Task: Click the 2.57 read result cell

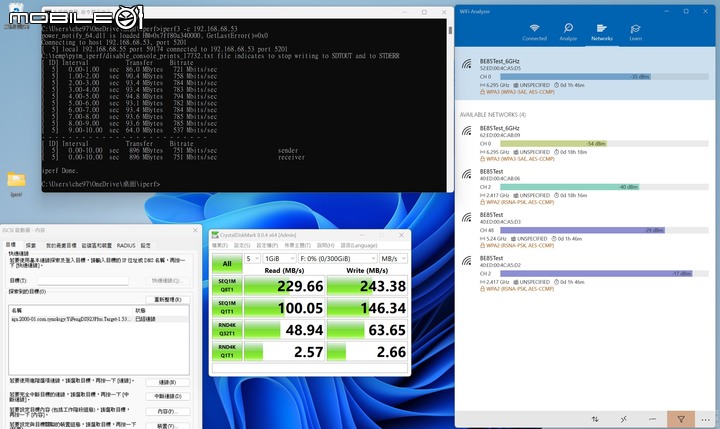Action: [284, 352]
